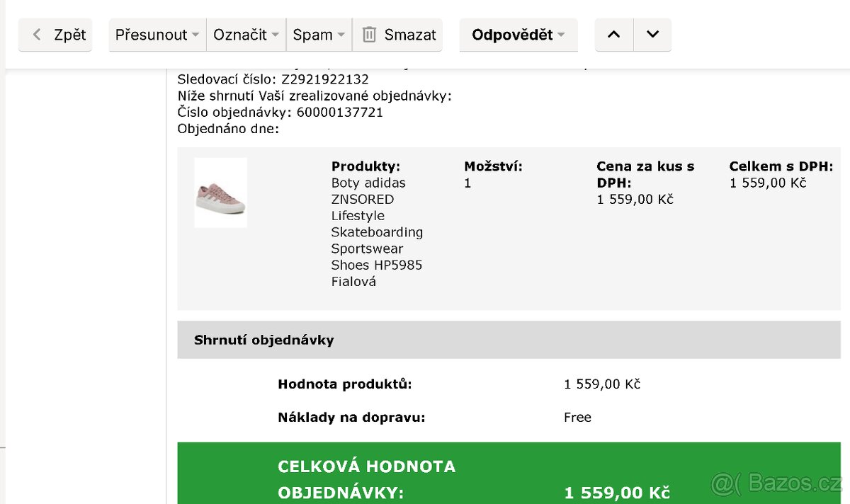The height and width of the screenshot is (504, 850).
Task: Expand the Spam options dropdown
Action: point(341,33)
